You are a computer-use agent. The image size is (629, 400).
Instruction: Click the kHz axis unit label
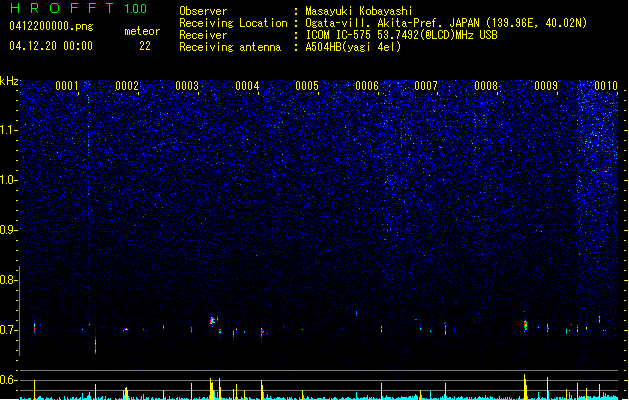click(9, 81)
